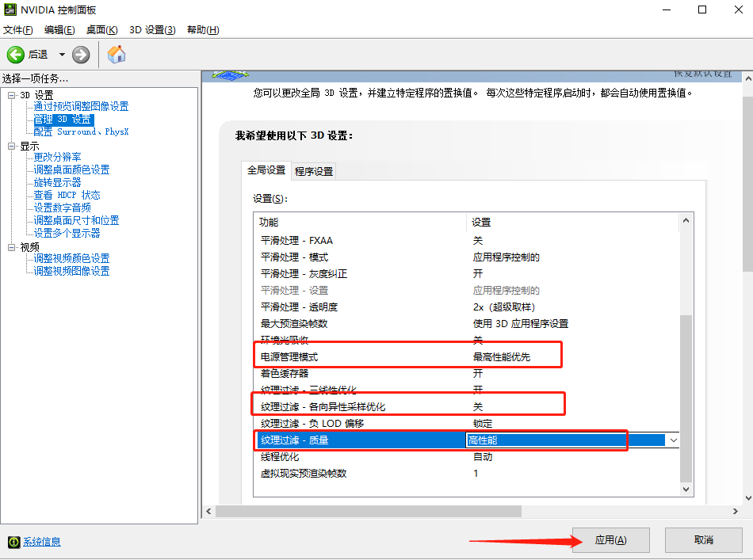Click the system information icon at bottom-left
This screenshot has width=753, height=560.
tap(13, 542)
